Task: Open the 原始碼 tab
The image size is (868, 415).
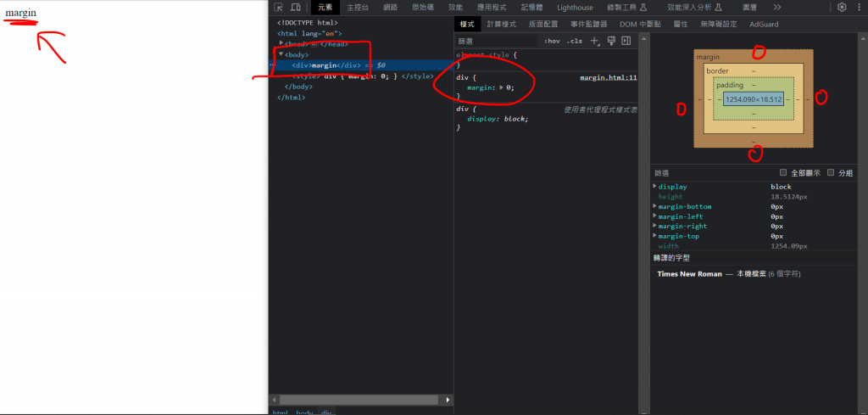Action: (x=423, y=7)
